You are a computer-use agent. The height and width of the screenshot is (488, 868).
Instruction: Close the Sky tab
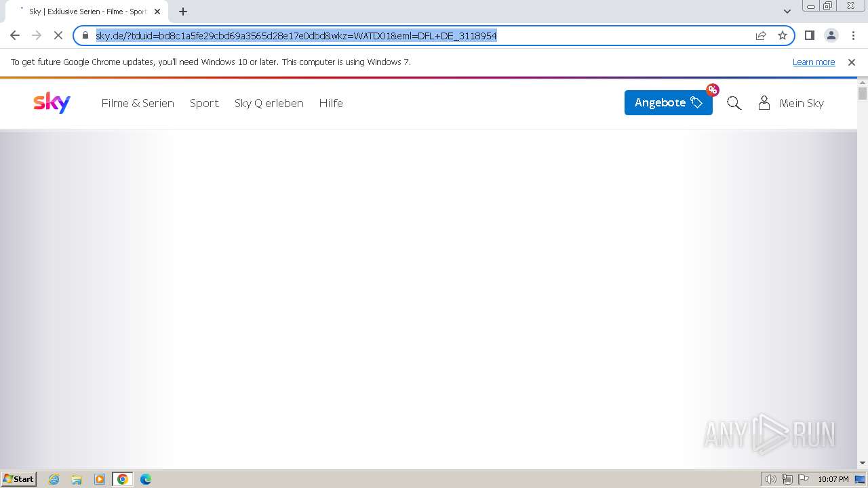tap(157, 12)
